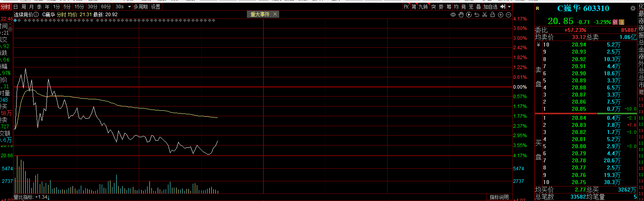The width and height of the screenshot is (644, 201).
Task: Click the 注 badge next to the price change
Action: (x=622, y=22)
